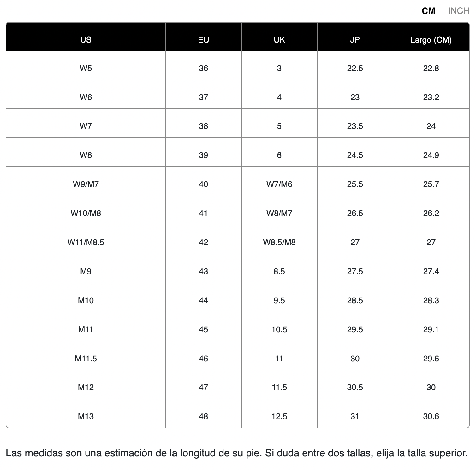Click the EU column header
The image size is (476, 470).
[x=203, y=40]
